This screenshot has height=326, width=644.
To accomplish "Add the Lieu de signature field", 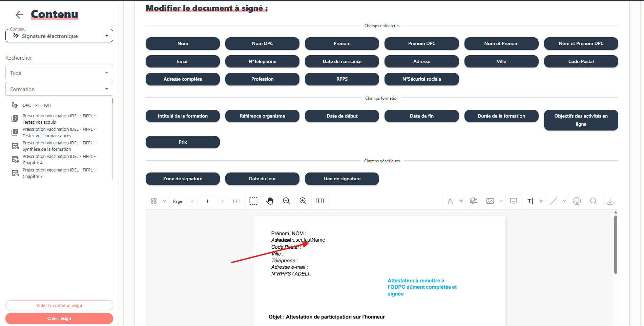I will click(x=342, y=179).
